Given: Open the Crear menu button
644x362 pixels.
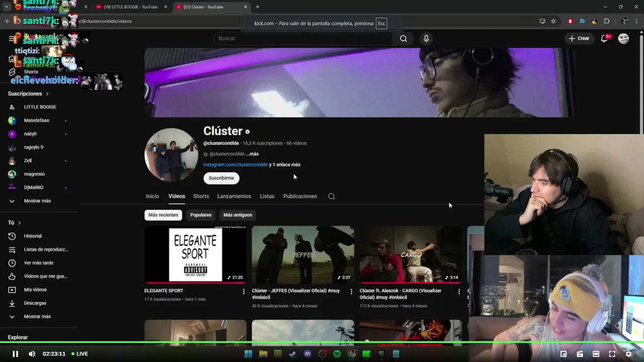Looking at the screenshot, I should coord(579,38).
